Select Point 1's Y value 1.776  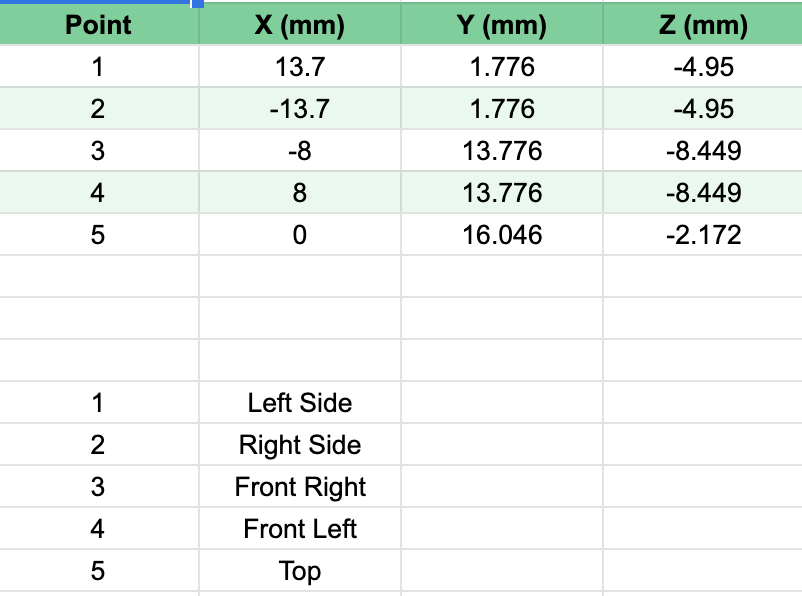tap(501, 67)
